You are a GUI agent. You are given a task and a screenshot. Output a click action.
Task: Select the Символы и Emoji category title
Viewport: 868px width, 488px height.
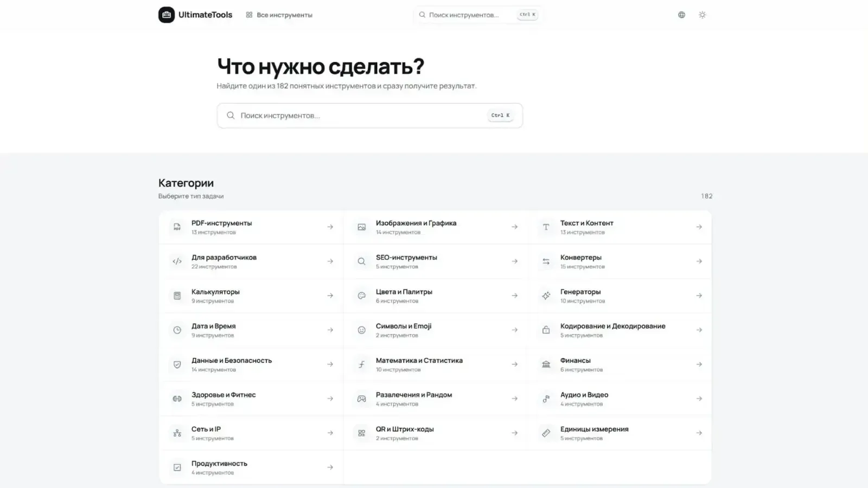pos(403,326)
